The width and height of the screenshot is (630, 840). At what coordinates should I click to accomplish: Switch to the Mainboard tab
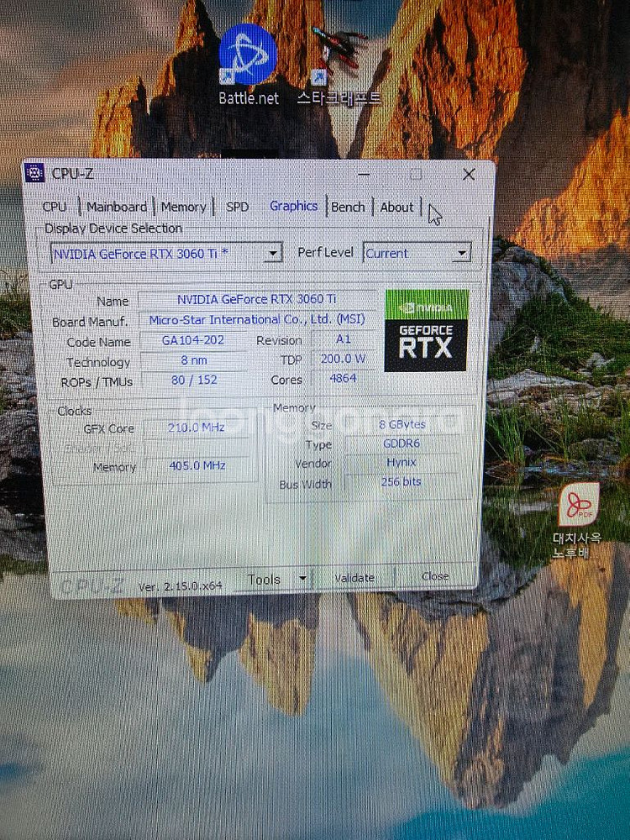(x=116, y=207)
